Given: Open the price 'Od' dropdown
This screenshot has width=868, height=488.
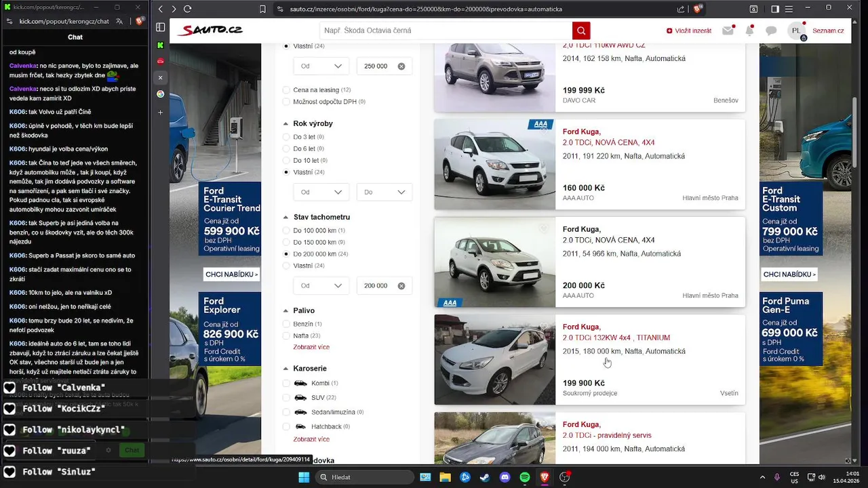Looking at the screenshot, I should coord(321,66).
